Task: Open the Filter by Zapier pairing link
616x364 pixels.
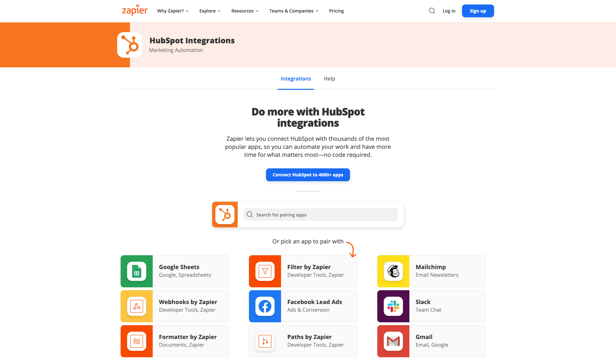Action: click(303, 271)
